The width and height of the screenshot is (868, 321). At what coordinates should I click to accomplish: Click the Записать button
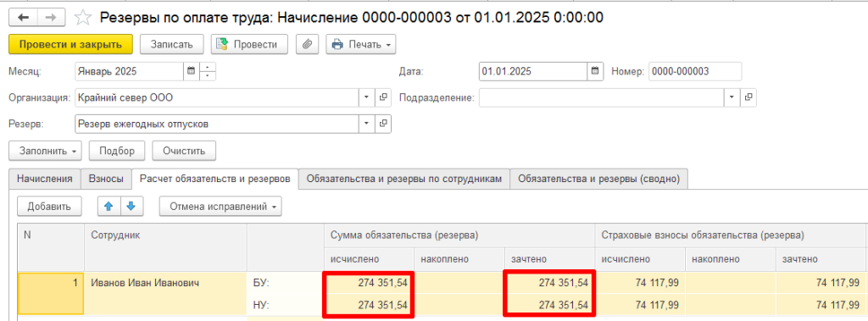pos(171,45)
